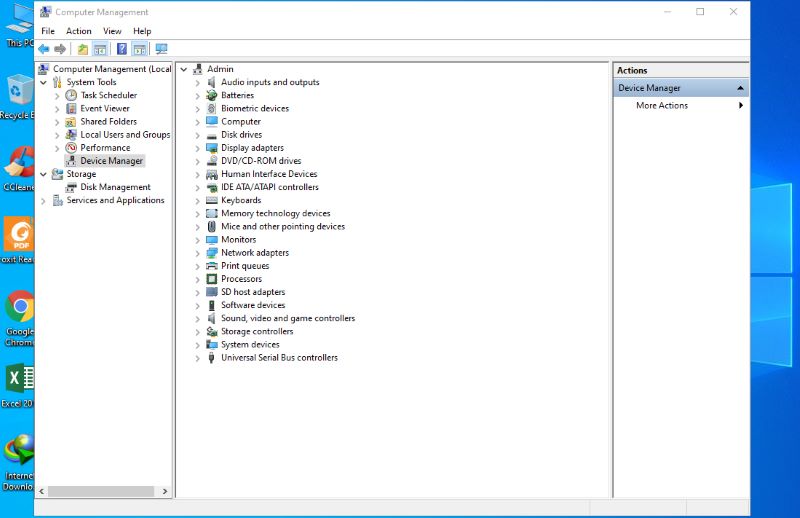Viewport: 800px width, 518px height.
Task: Collapse the System Tools tree node
Action: (43, 83)
